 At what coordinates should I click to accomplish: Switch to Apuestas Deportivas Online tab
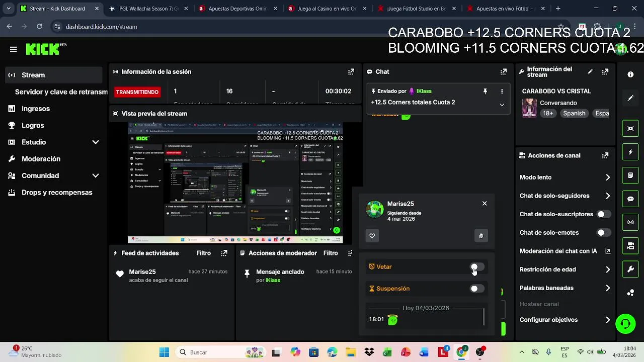238,9
